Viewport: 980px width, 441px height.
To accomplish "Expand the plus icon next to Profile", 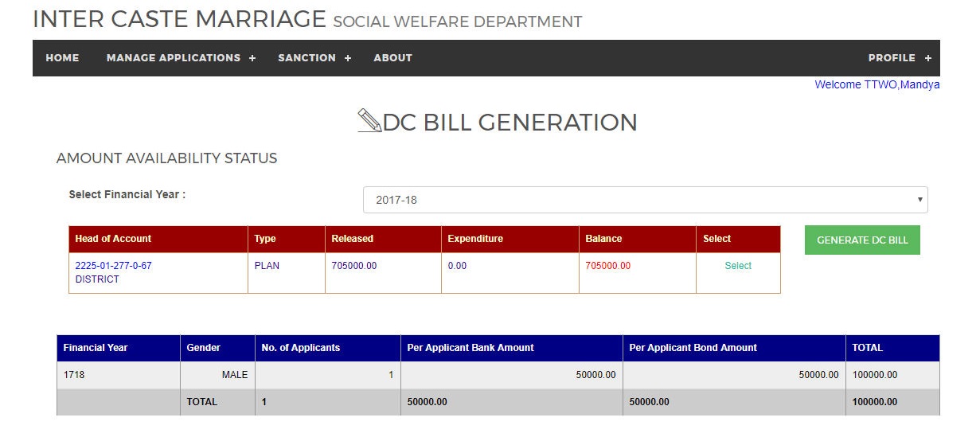I will (x=927, y=58).
